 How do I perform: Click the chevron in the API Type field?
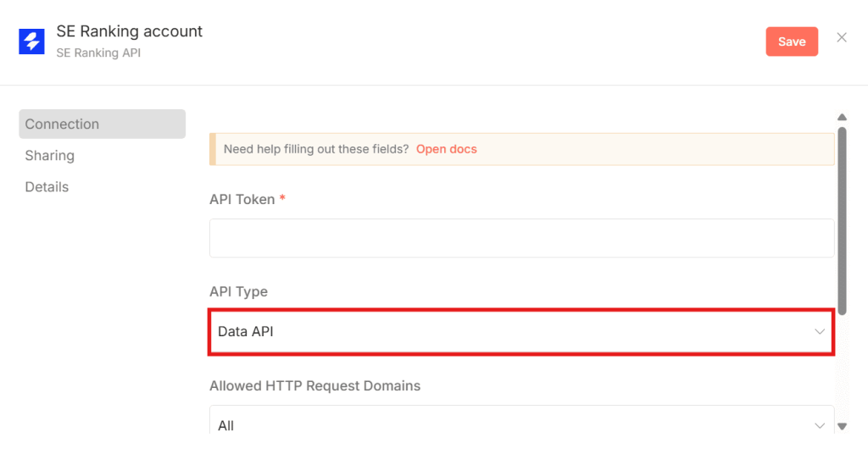point(819,332)
